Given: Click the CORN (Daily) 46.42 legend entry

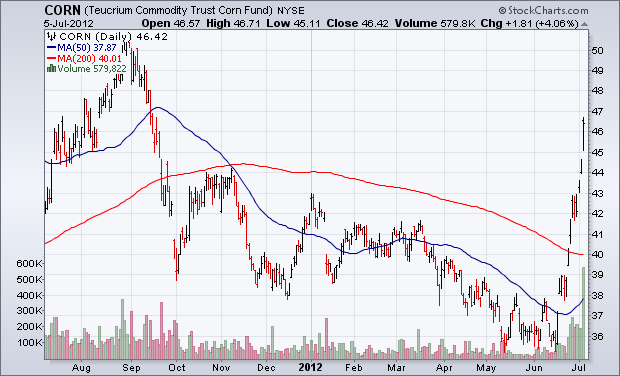Looking at the screenshot, I should click(113, 37).
